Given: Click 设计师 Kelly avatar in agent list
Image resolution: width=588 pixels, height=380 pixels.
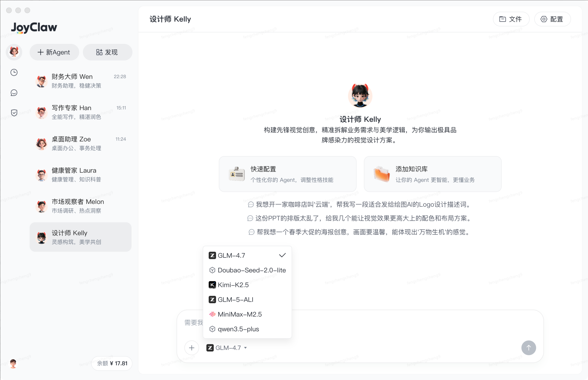Looking at the screenshot, I should pos(41,237).
